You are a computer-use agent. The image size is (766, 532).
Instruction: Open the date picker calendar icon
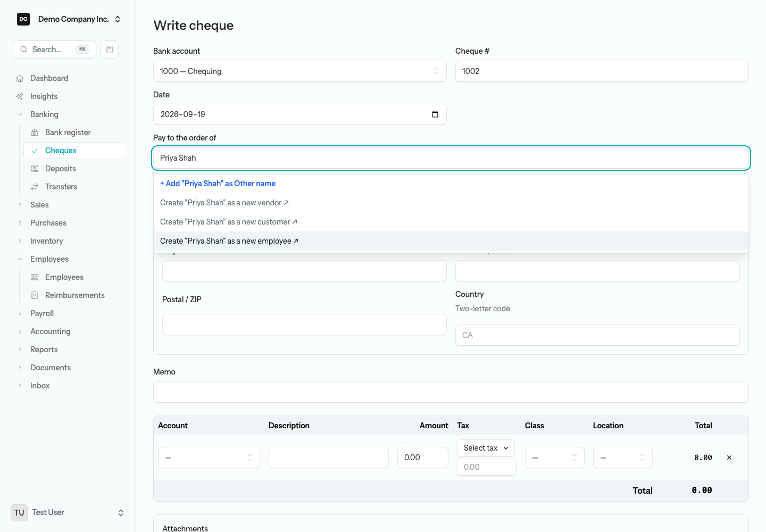tap(435, 114)
